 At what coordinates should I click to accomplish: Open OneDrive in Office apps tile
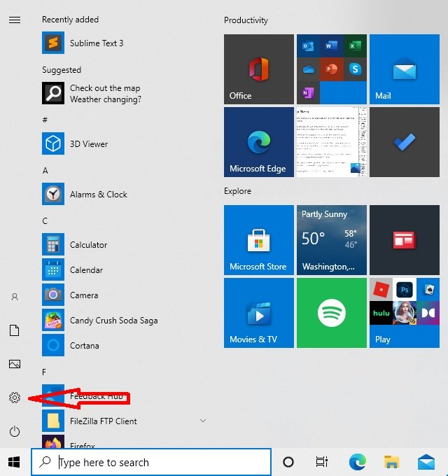coord(308,69)
